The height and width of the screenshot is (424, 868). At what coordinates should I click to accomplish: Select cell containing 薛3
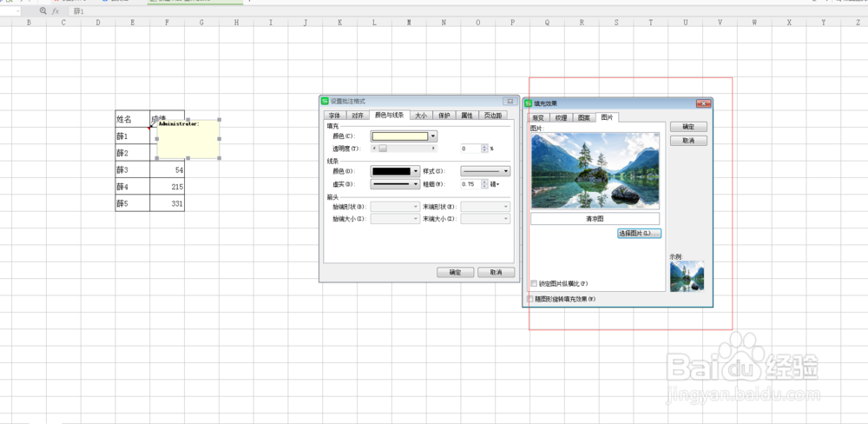point(132,169)
